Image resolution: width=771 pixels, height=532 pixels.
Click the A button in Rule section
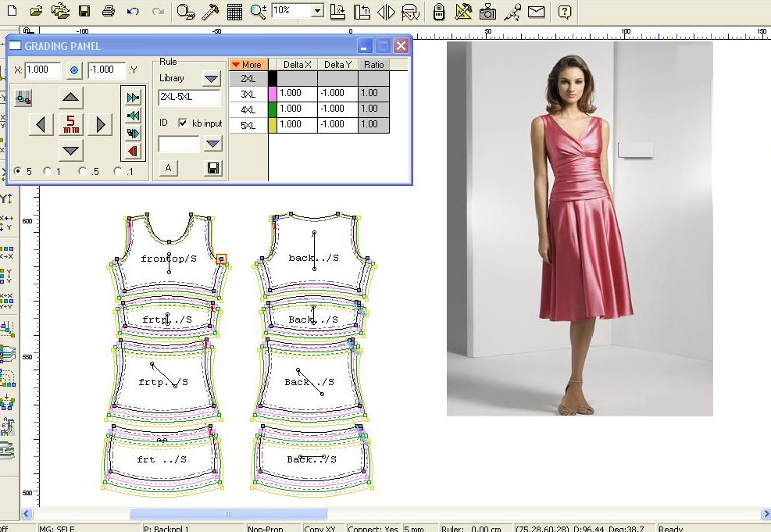[168, 168]
